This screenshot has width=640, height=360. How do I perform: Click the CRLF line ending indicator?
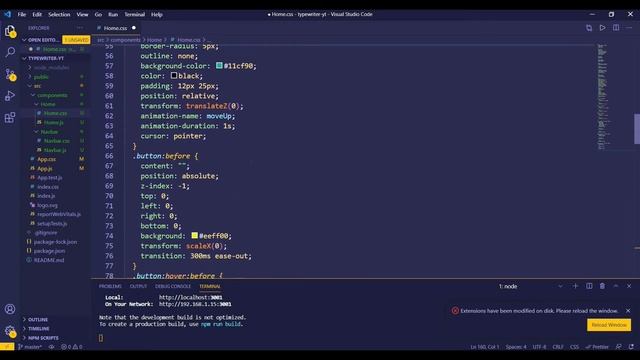(x=558, y=347)
